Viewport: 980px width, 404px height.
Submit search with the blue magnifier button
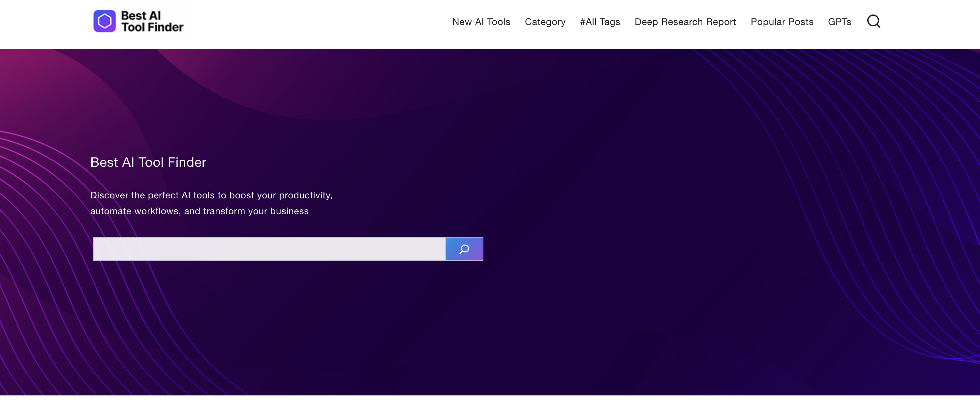[464, 249]
